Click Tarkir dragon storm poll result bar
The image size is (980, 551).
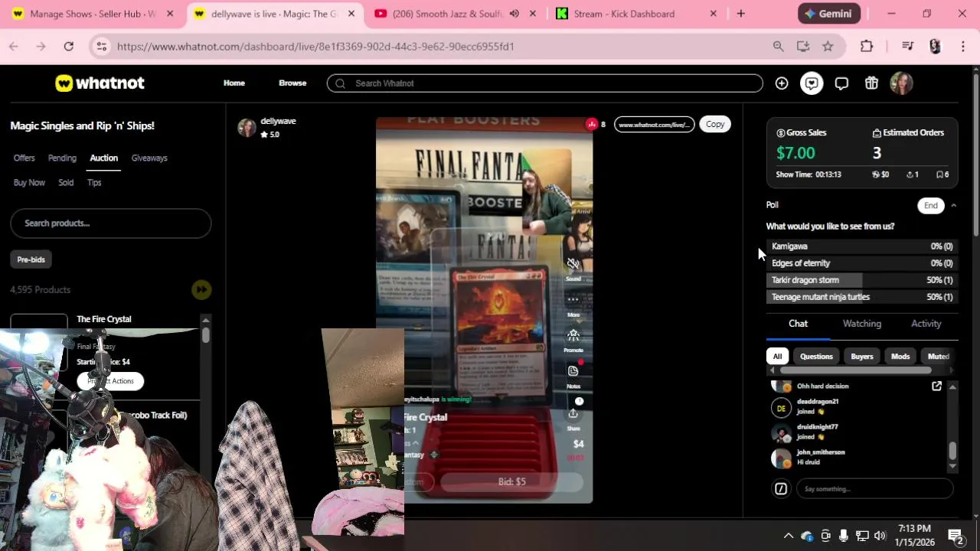pyautogui.click(x=862, y=280)
